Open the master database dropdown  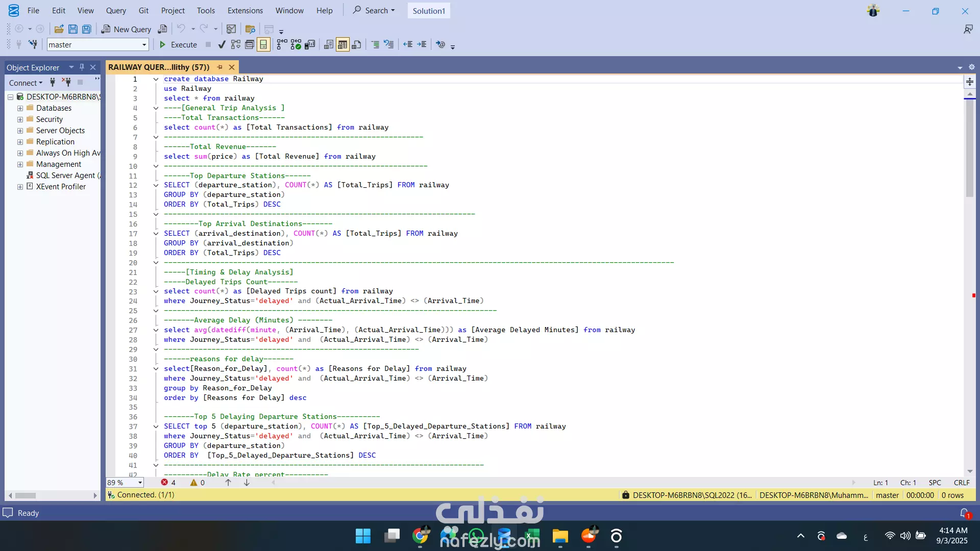144,45
